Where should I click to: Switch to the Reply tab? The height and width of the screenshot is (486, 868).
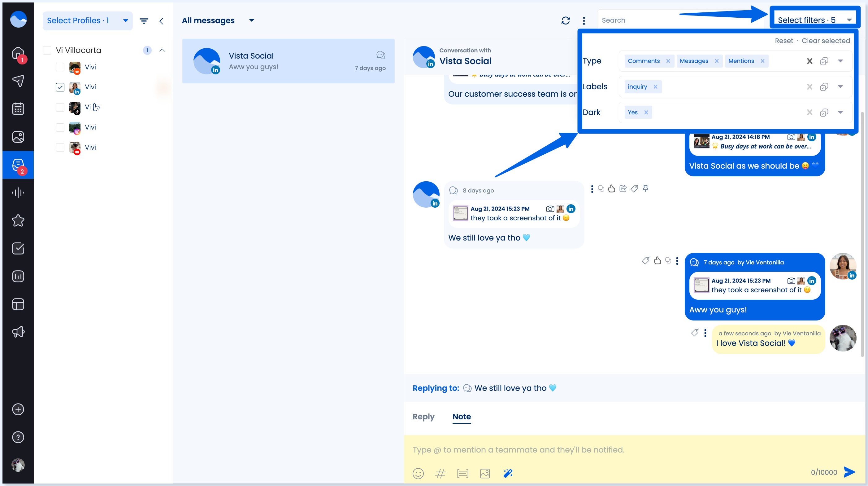[423, 417]
